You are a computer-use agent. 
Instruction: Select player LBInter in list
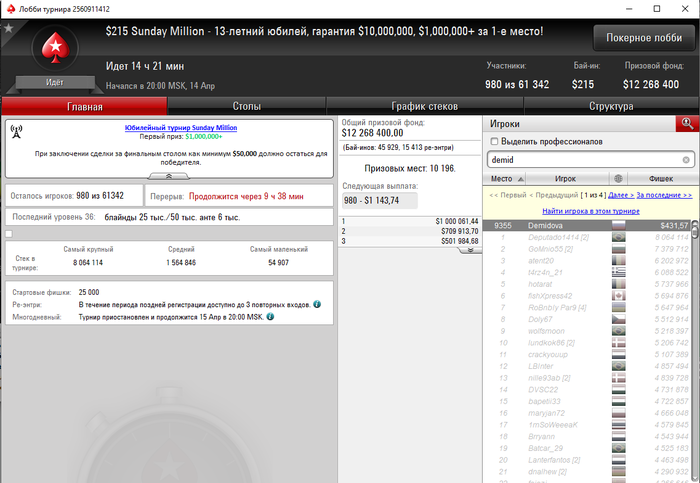587,366
